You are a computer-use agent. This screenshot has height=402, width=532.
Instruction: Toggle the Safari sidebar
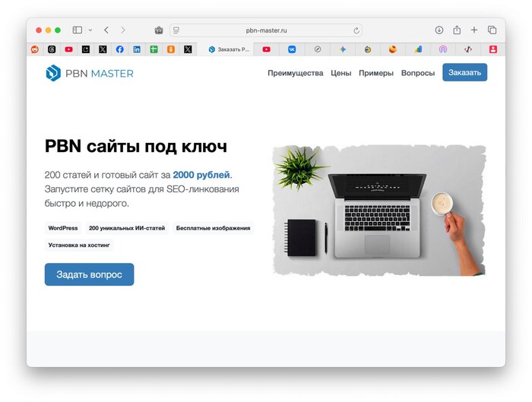(x=78, y=30)
